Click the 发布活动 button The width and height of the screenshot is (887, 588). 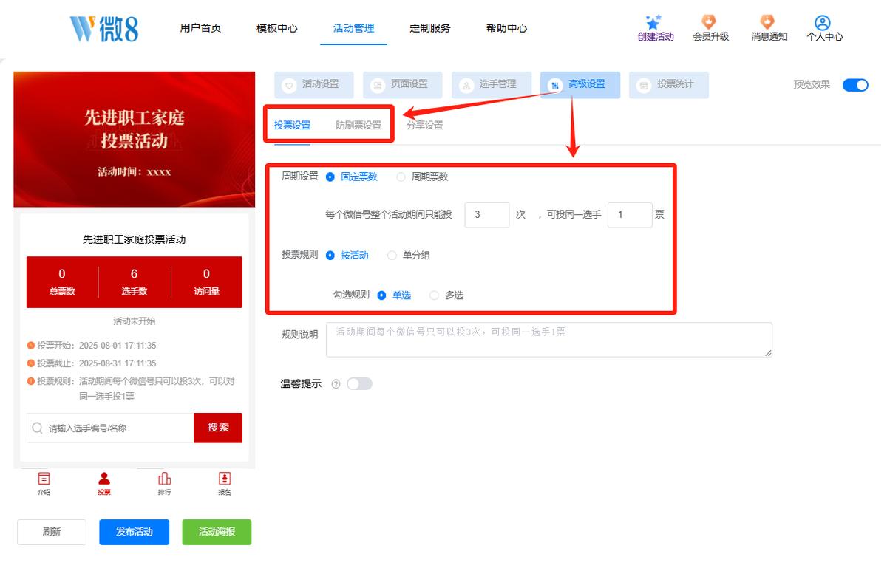[x=135, y=532]
